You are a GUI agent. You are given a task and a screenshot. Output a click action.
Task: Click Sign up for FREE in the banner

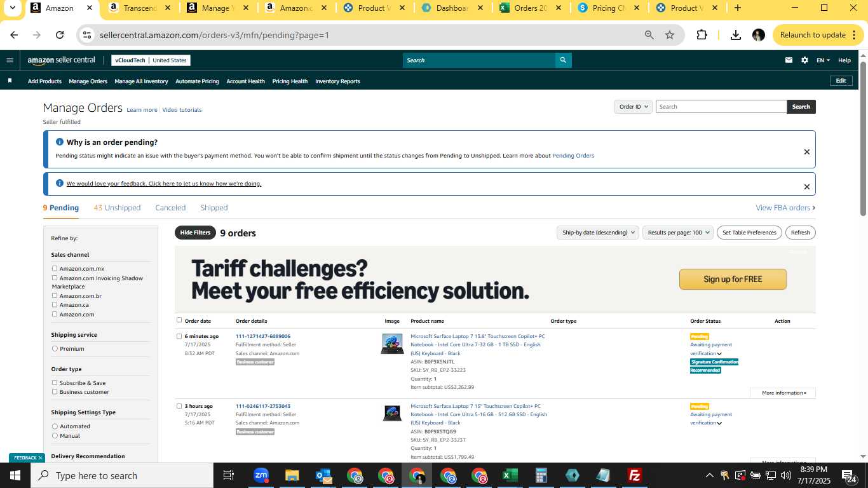pyautogui.click(x=733, y=279)
